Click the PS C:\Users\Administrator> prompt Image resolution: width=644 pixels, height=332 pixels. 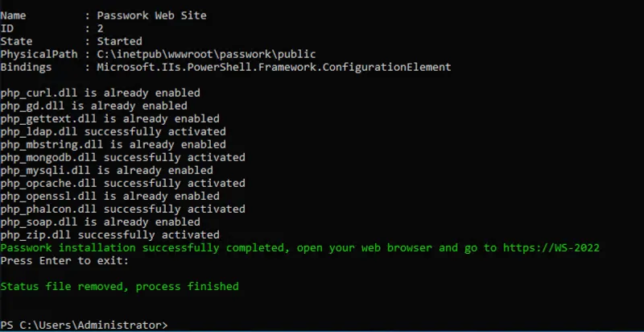85,325
